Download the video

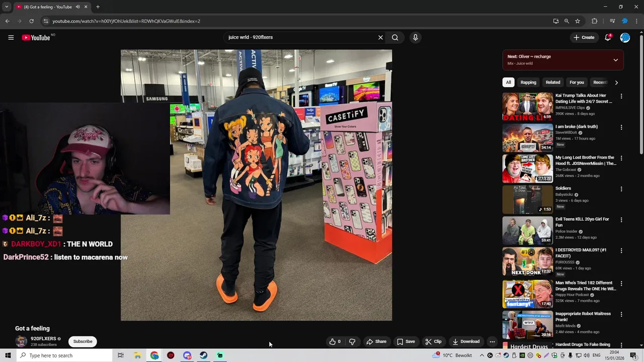tap(466, 341)
